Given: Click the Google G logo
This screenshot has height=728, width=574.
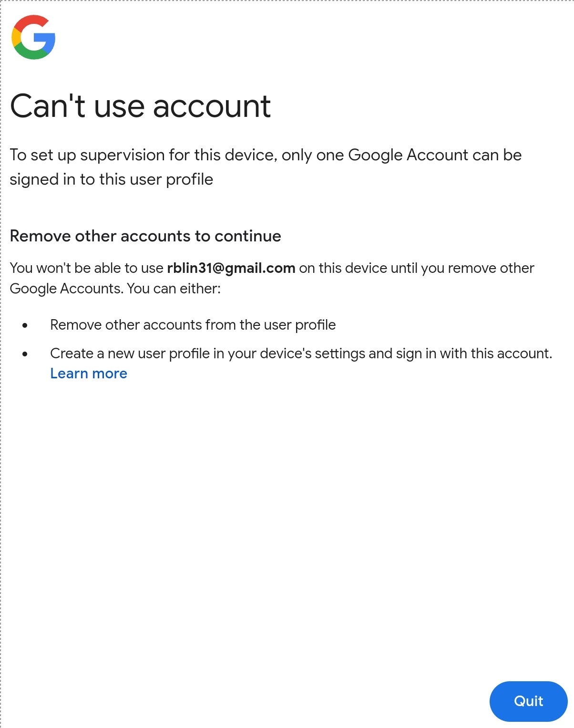Looking at the screenshot, I should (x=33, y=37).
